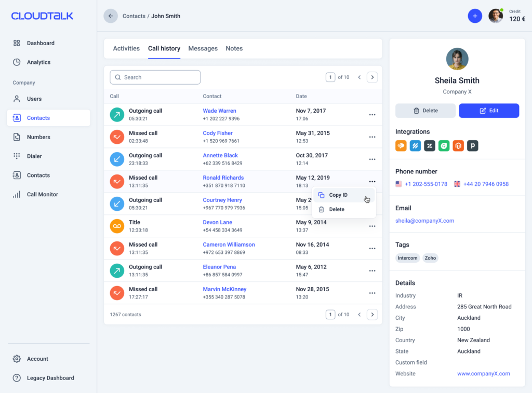Open Dialer from the sidebar

coord(34,156)
